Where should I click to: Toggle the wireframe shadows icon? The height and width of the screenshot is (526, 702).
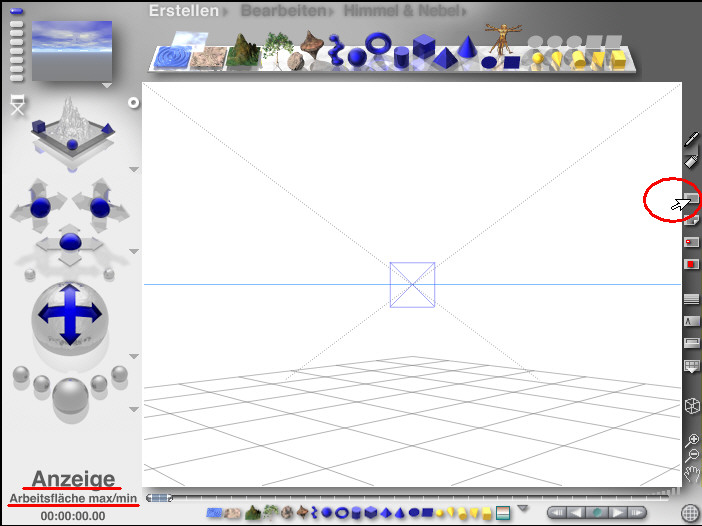692,321
